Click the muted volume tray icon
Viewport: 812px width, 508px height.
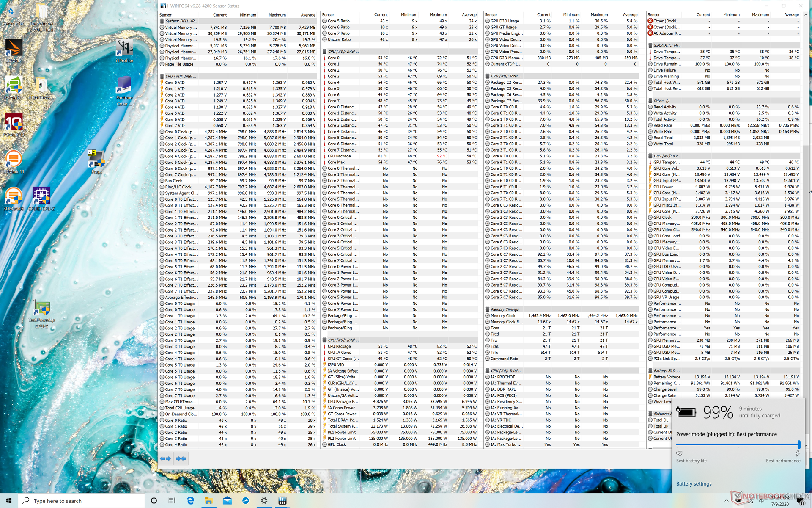pos(762,501)
